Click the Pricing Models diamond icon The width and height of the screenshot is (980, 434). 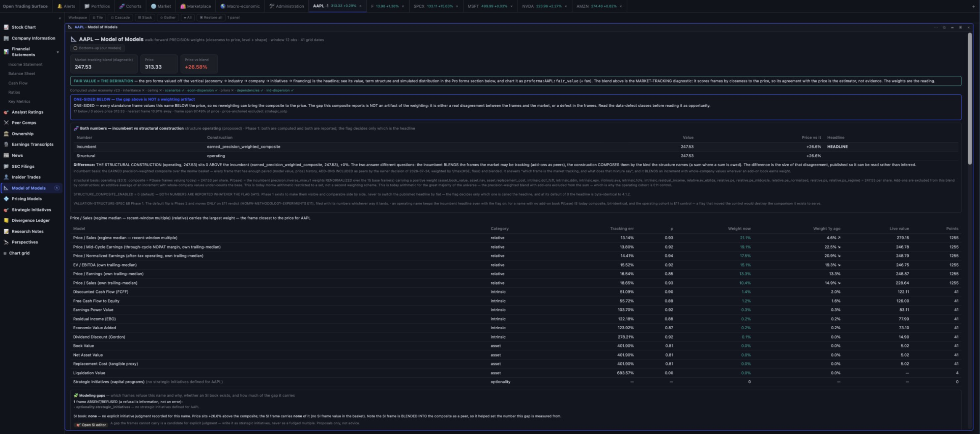pyautogui.click(x=6, y=199)
